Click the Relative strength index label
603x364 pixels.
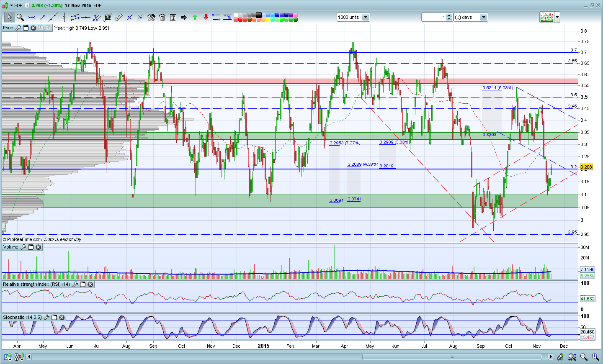click(36, 285)
